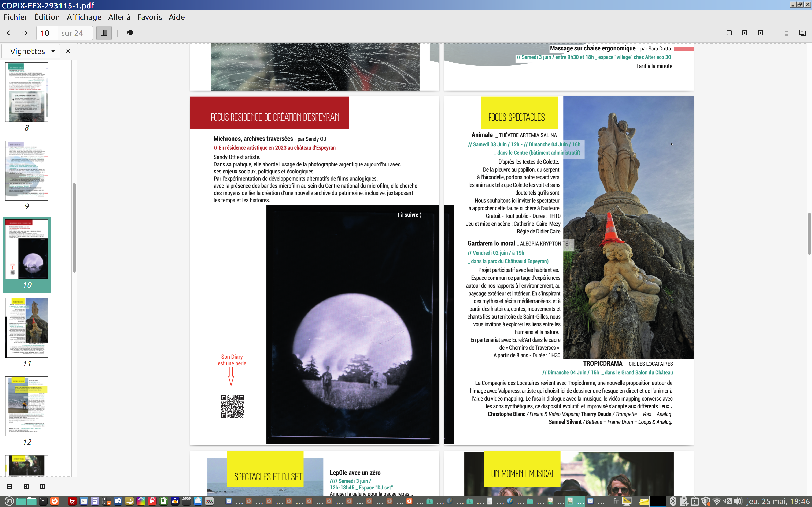Toggle continuous scrolling mode
The height and width of the screenshot is (507, 812).
[x=786, y=33]
